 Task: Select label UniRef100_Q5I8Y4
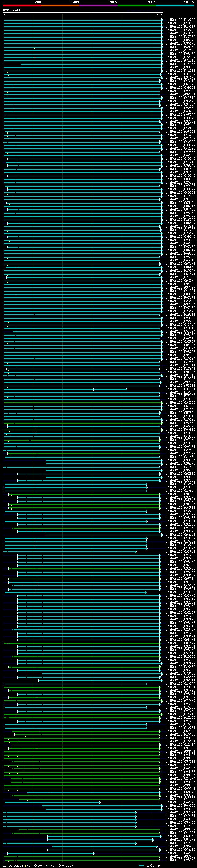point(180,331)
